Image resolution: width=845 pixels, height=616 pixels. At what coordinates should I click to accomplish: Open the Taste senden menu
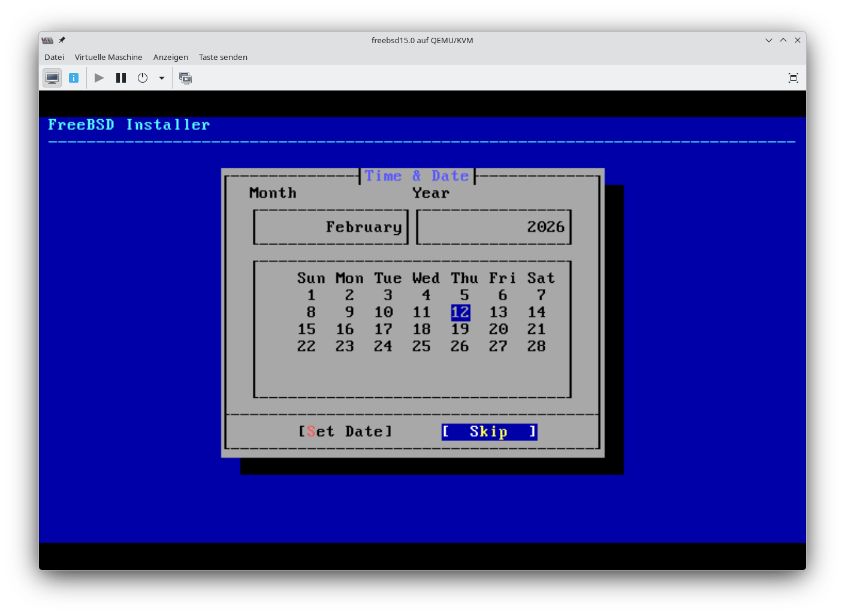point(223,57)
